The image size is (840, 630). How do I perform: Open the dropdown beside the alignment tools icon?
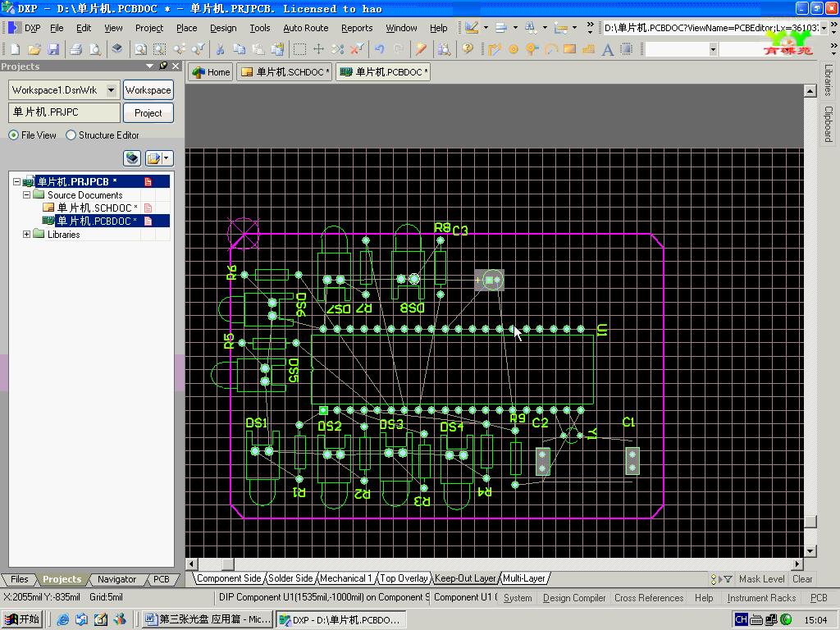click(515, 27)
